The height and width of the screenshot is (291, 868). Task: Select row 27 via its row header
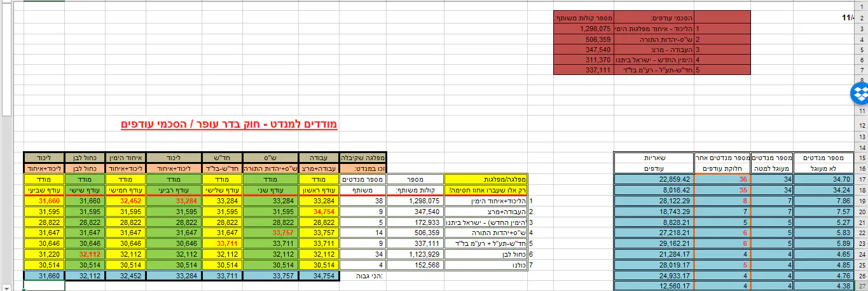coord(862,285)
